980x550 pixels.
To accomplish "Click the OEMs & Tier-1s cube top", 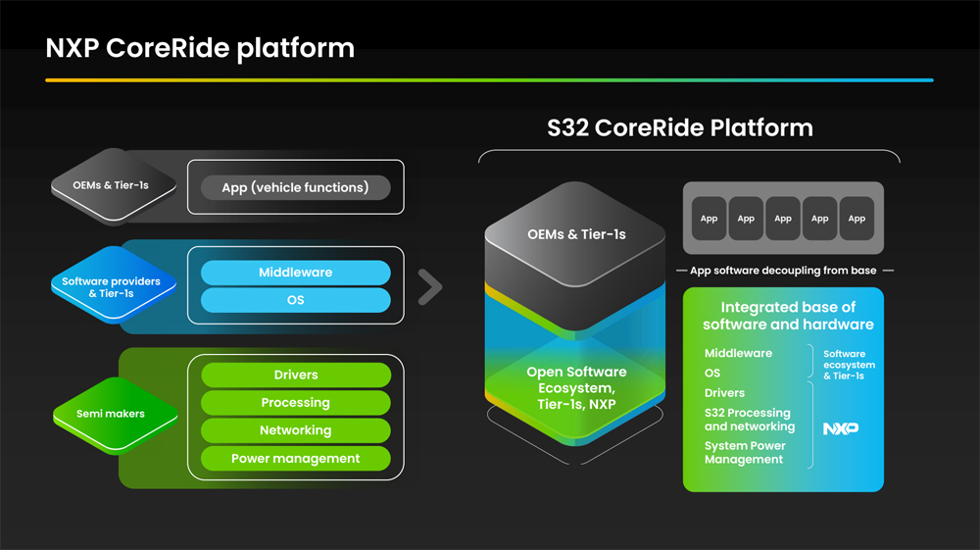I will (575, 234).
